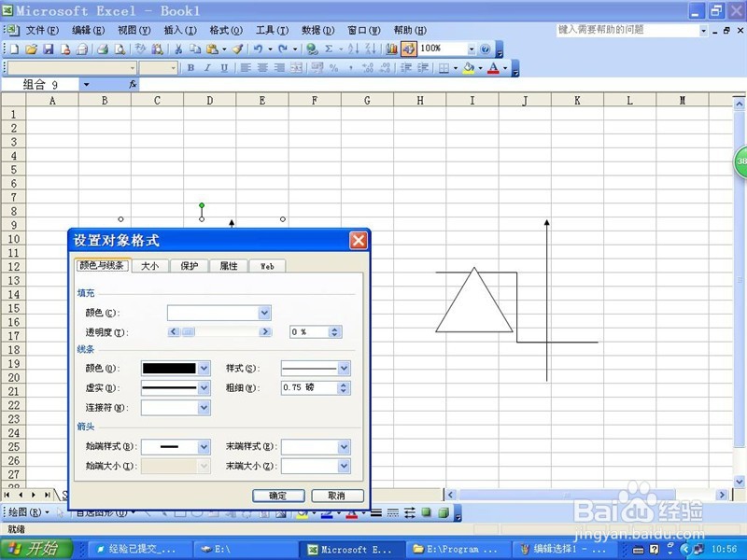Open the 虚实(D) dash dropdown
Viewport: 747px width, 560px height.
click(204, 388)
